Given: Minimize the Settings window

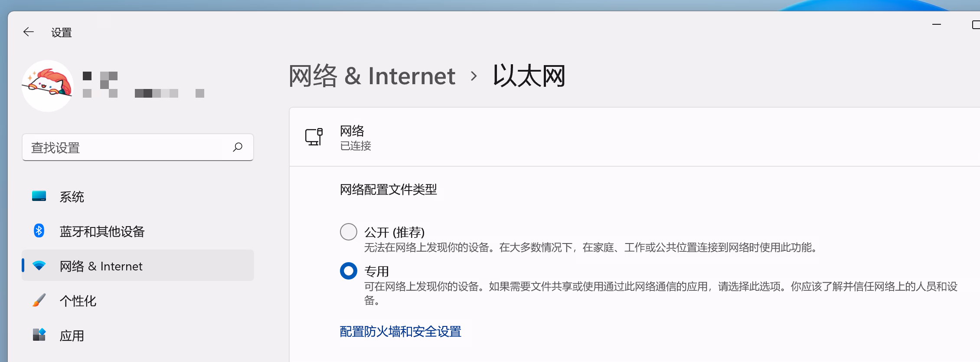Looking at the screenshot, I should coord(937,25).
